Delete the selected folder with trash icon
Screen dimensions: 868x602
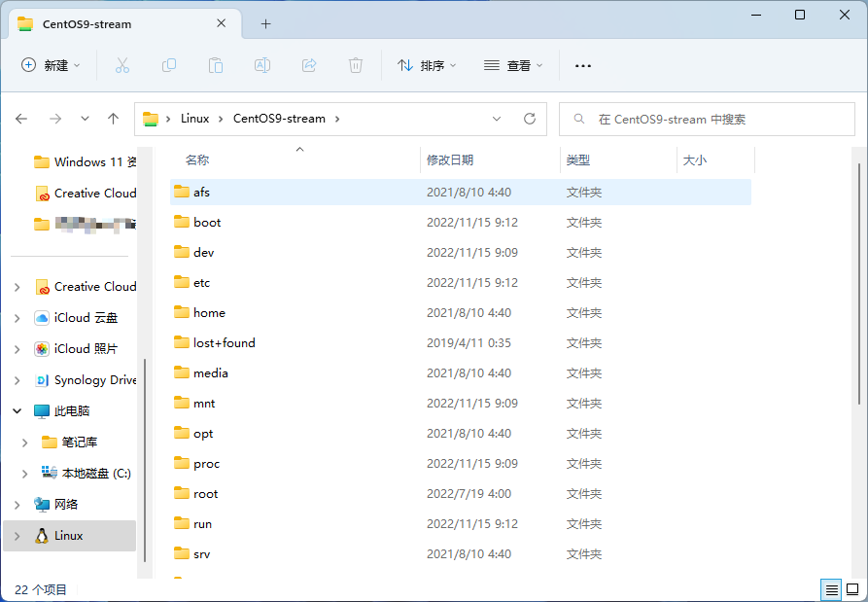356,65
